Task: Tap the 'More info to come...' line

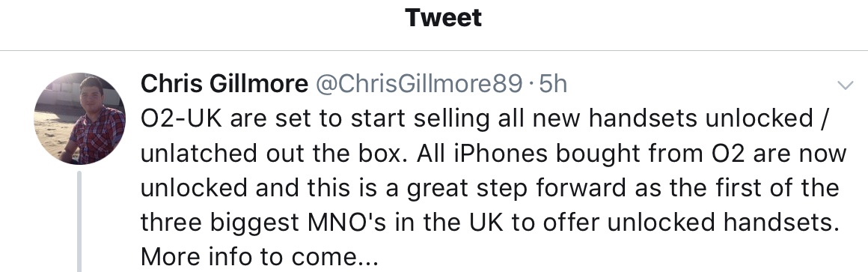Action: click(x=259, y=256)
